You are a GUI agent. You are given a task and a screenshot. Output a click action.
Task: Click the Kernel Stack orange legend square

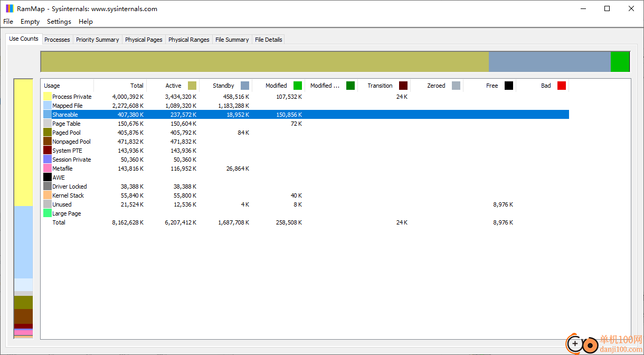pyautogui.click(x=48, y=195)
